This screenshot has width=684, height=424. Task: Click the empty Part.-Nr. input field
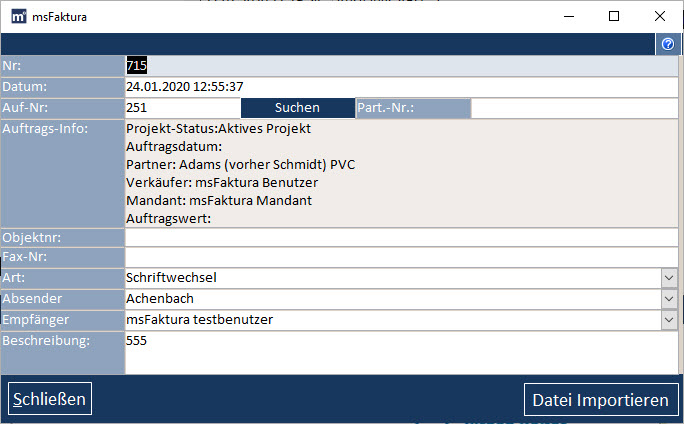575,108
